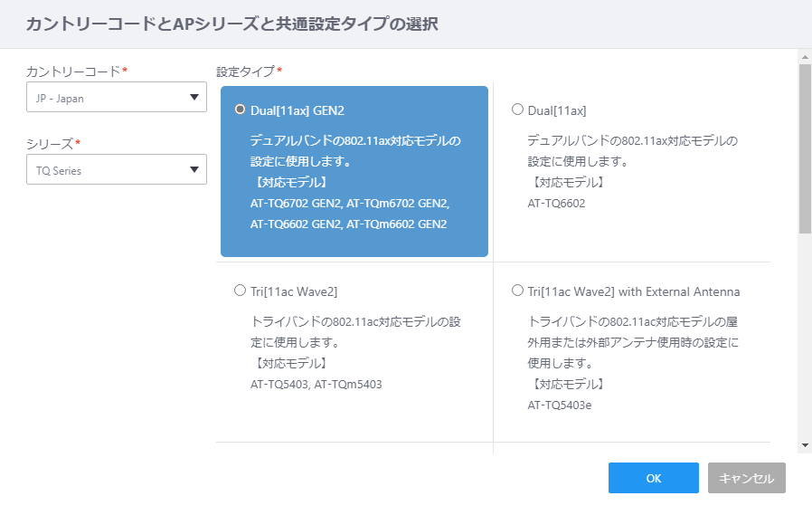
Task: Click the AT-TQ6602 model text card
Action: pyautogui.click(x=632, y=171)
